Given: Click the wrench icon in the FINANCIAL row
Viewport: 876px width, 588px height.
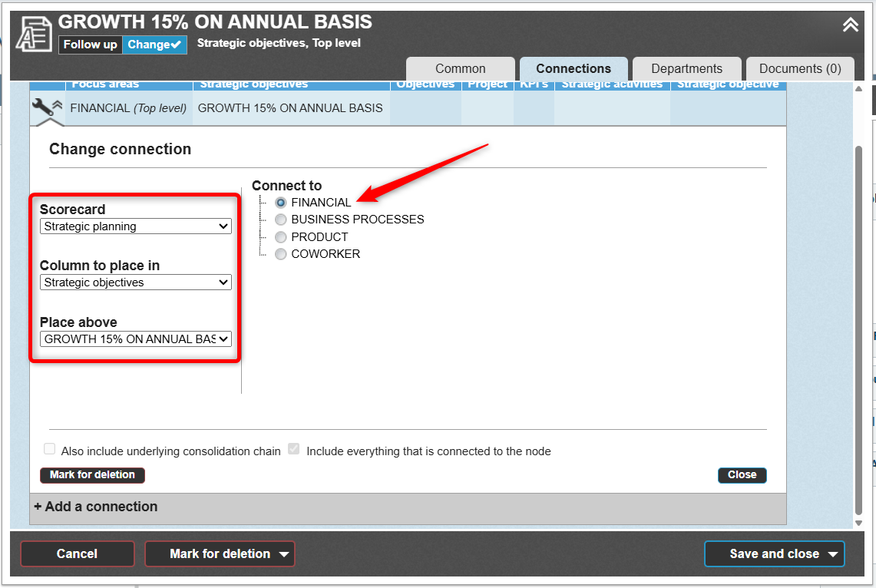Looking at the screenshot, I should click(x=43, y=107).
